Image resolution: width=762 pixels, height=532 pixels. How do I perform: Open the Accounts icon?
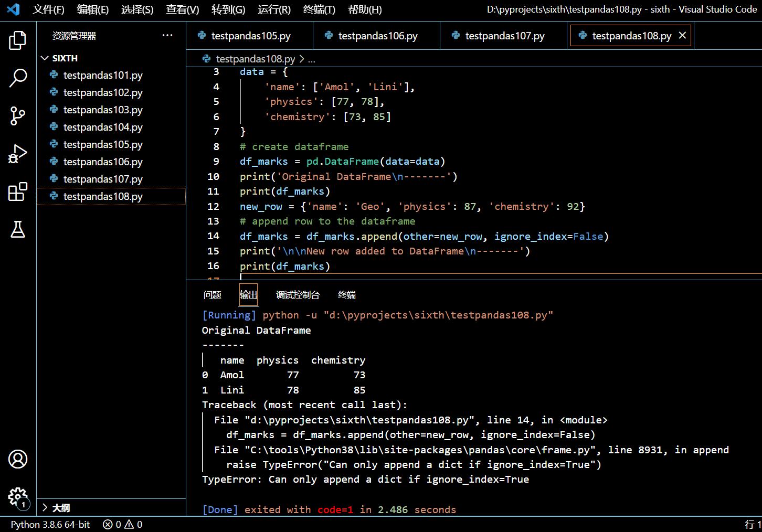click(x=18, y=459)
